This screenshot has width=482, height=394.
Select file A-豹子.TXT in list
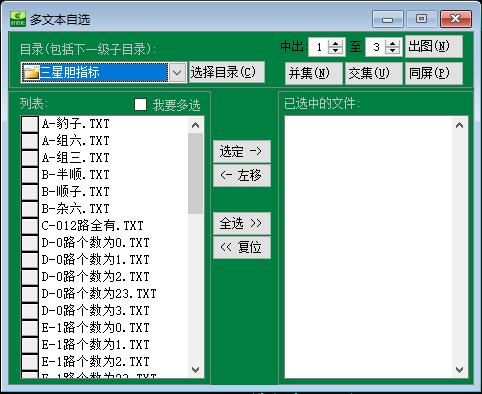coord(76,124)
